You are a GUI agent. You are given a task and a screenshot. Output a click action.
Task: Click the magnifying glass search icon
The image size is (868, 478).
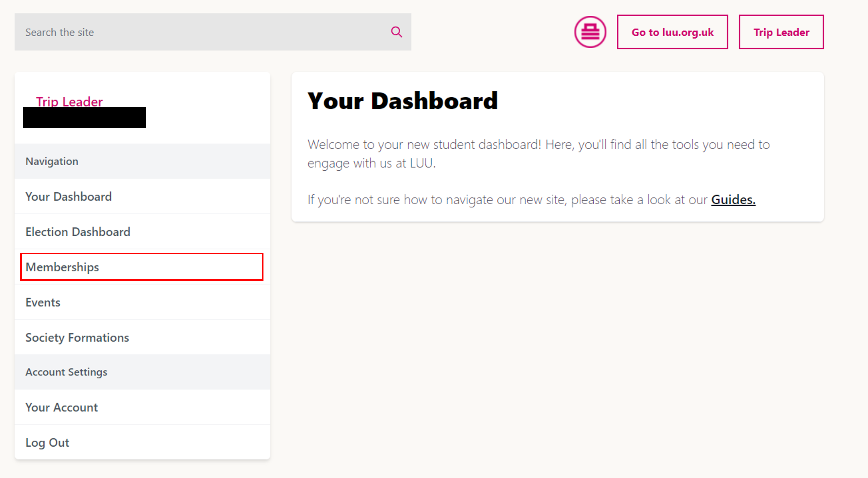[396, 32]
